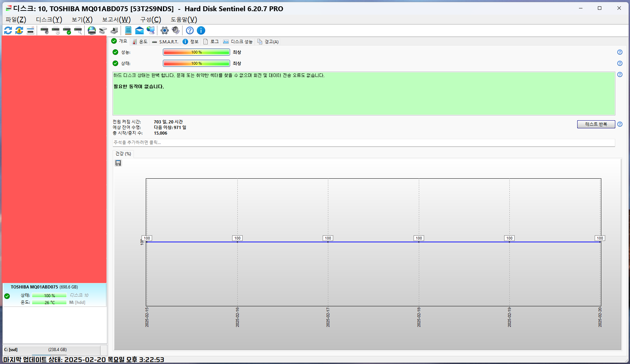
Task: Switch to the 정보 tab
Action: (x=191, y=42)
